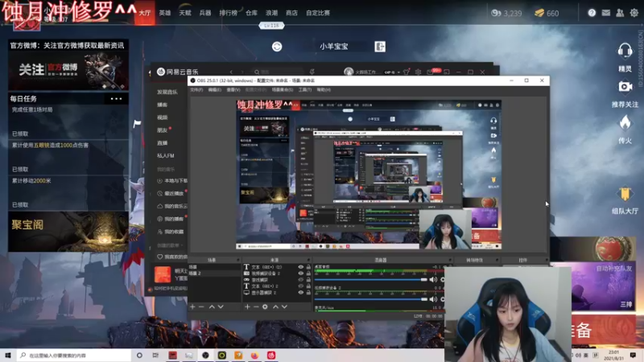
Task: Open OBS 文件(F) menu
Action: (196, 90)
